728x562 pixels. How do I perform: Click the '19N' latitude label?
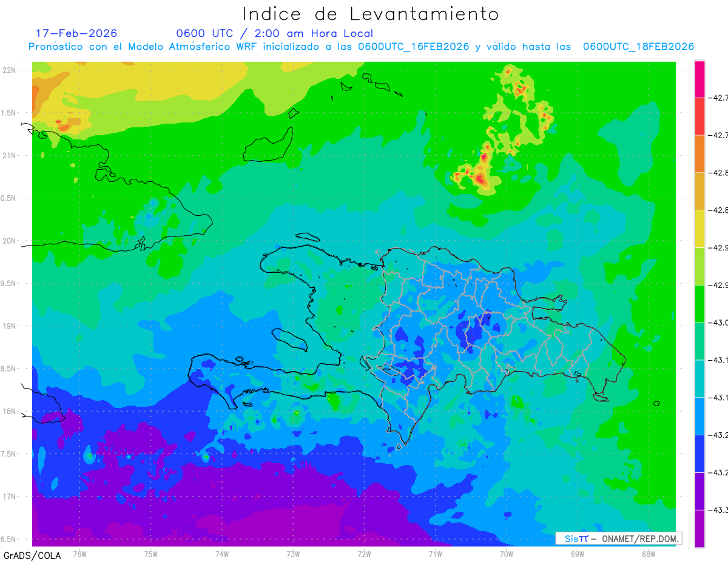10,326
